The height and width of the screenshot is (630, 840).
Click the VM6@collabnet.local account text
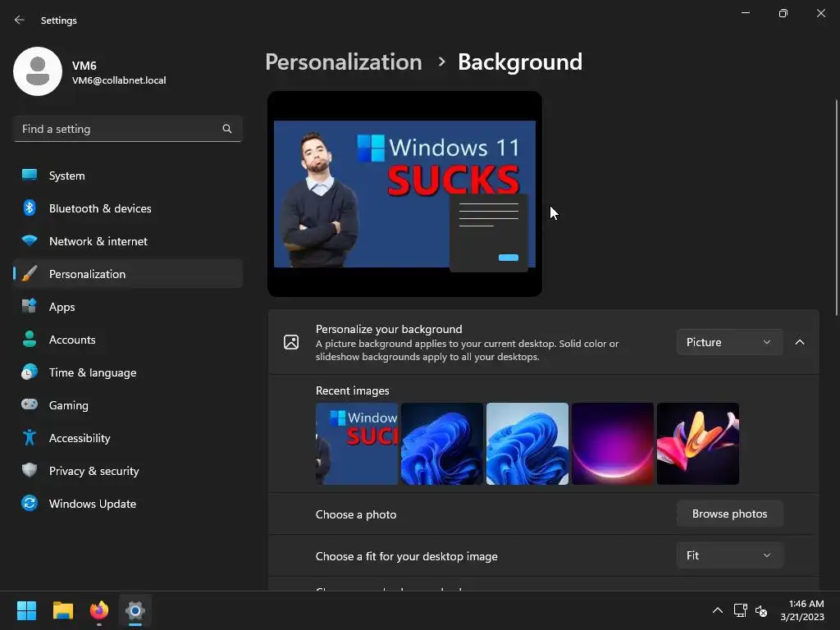pos(119,80)
